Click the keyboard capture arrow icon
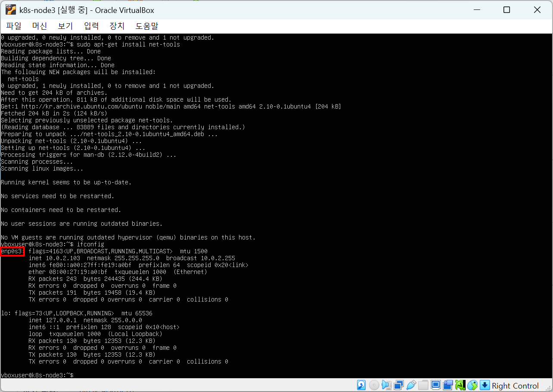Viewport: 553px width, 392px height. coord(485,385)
